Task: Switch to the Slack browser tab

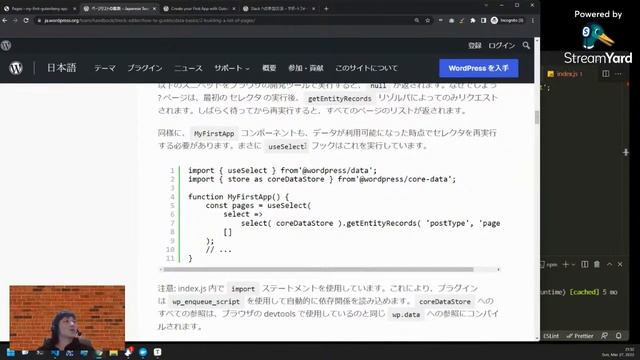Action: [x=278, y=8]
